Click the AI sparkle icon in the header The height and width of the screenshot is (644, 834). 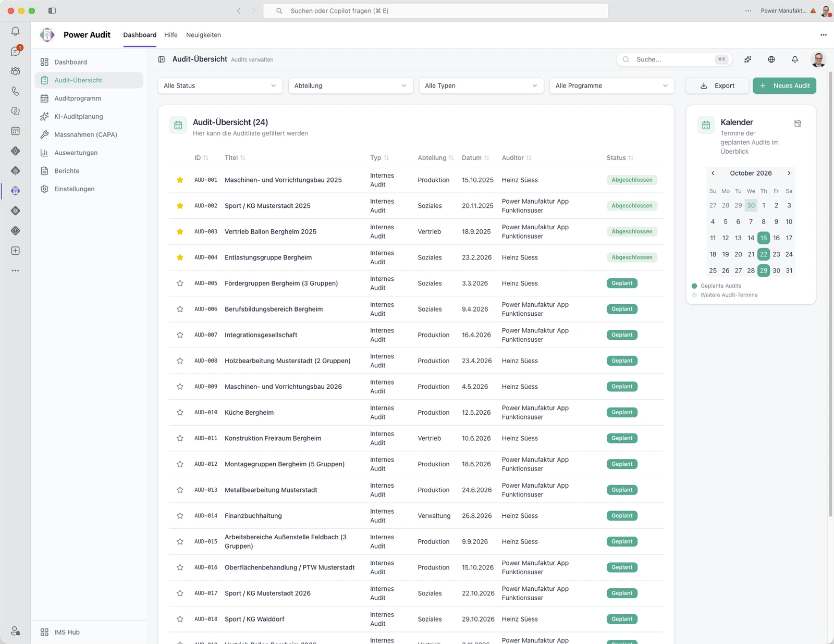[748, 59]
